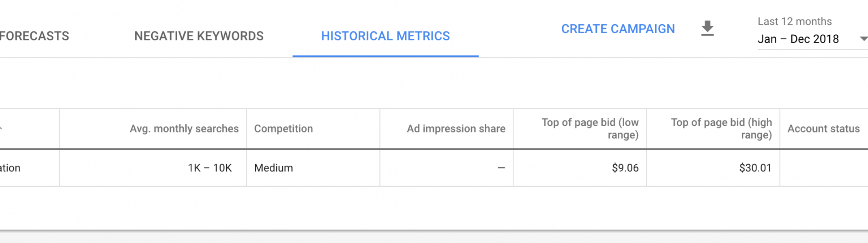The width and height of the screenshot is (868, 243).
Task: Click the Jan – Dec 2018 date selector
Action: tap(798, 39)
